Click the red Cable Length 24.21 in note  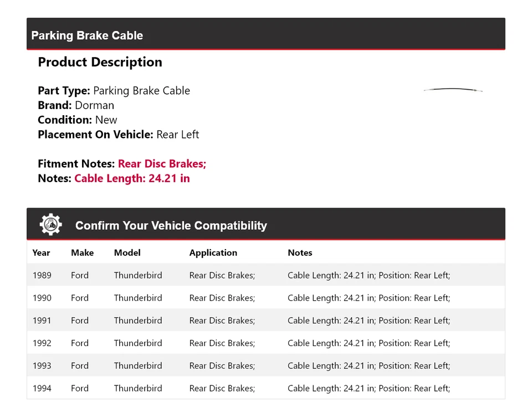point(132,178)
